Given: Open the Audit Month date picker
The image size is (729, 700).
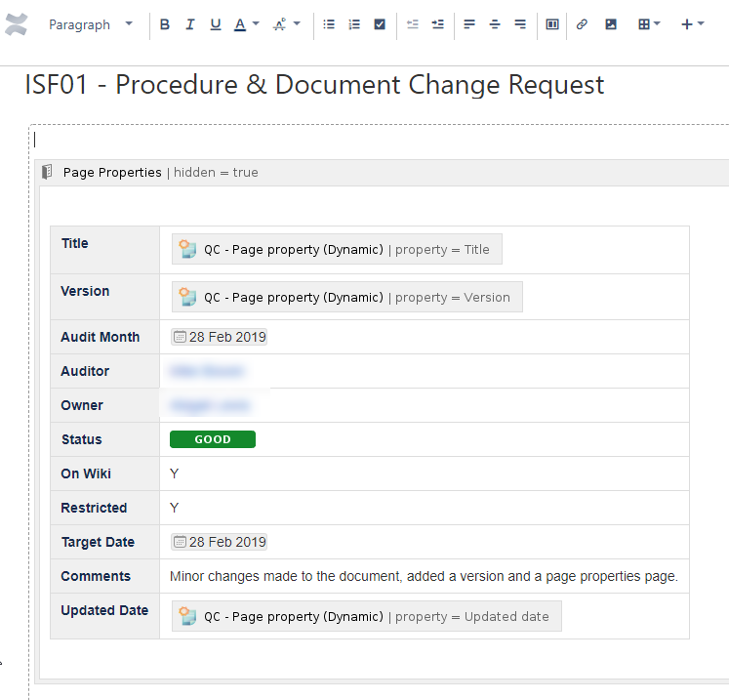Looking at the screenshot, I should click(x=219, y=337).
